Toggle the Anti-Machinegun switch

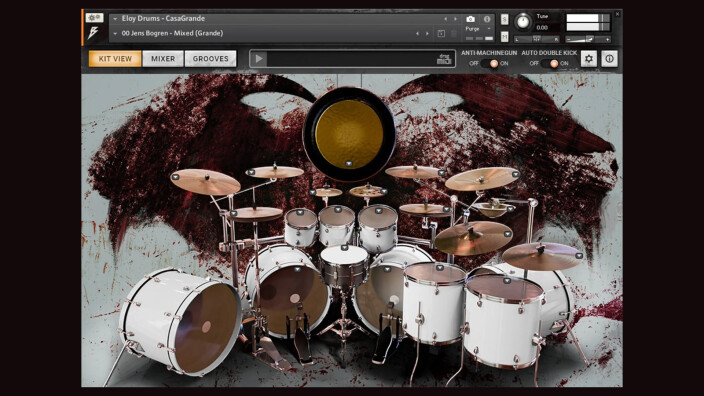point(489,64)
